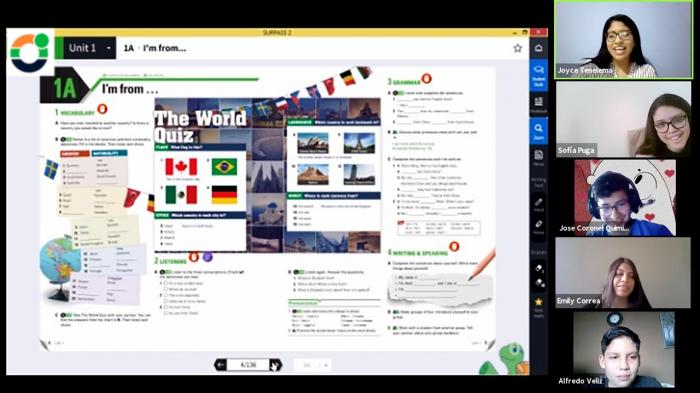
Task: Select Jose Coronel's video tile
Action: point(625,197)
